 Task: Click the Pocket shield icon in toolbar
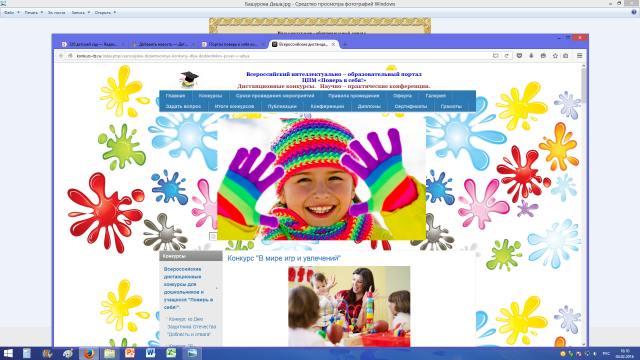click(x=519, y=56)
